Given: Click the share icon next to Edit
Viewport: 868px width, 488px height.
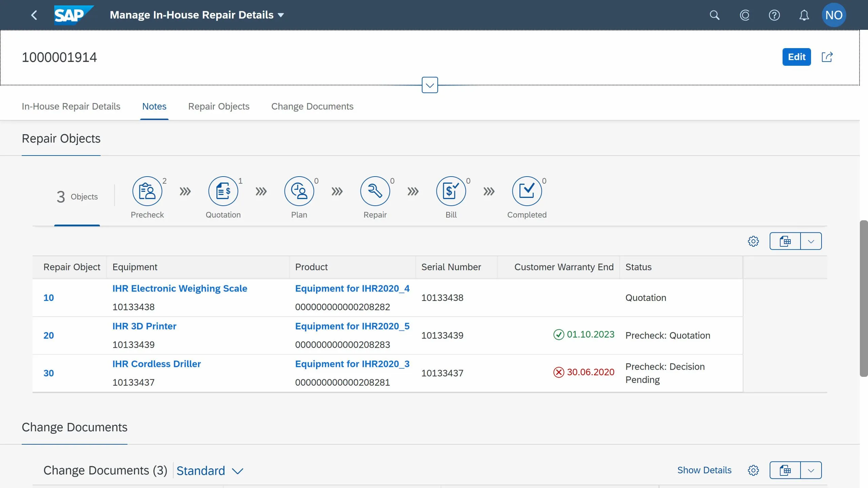Looking at the screenshot, I should [x=827, y=57].
